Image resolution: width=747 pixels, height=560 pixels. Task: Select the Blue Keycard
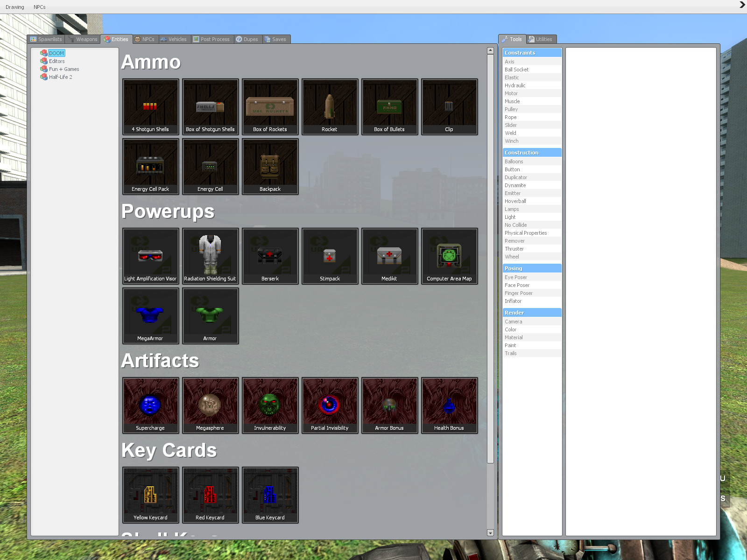click(270, 495)
